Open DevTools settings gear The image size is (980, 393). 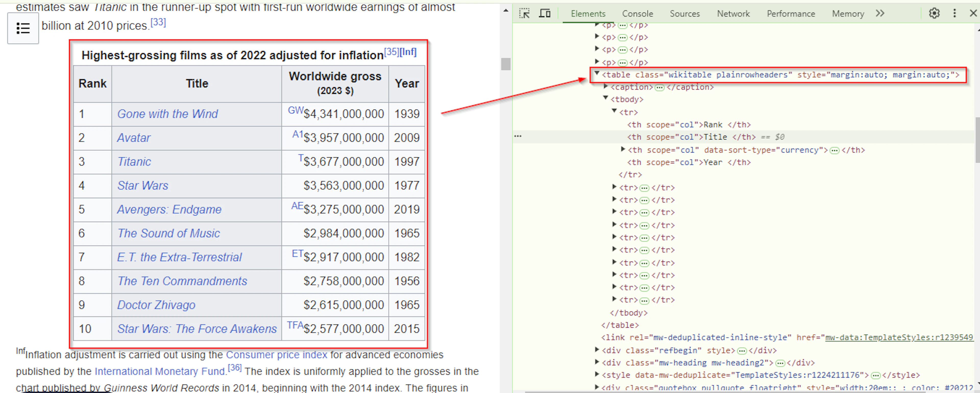[x=934, y=13]
